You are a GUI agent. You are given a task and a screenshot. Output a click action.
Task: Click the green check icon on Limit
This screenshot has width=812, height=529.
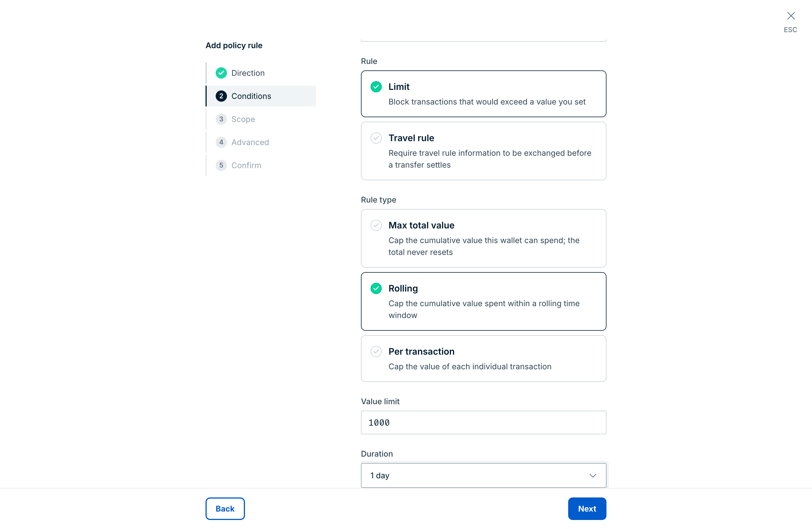click(x=376, y=87)
